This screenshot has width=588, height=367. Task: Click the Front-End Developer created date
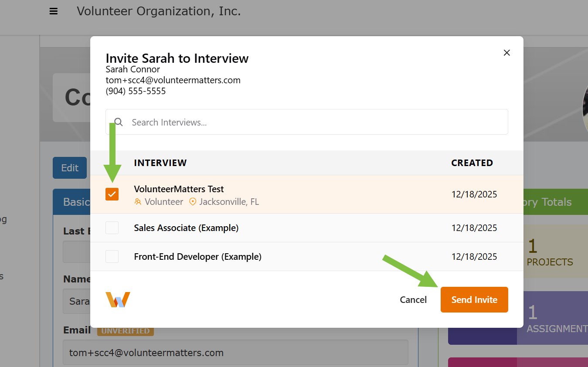click(474, 257)
